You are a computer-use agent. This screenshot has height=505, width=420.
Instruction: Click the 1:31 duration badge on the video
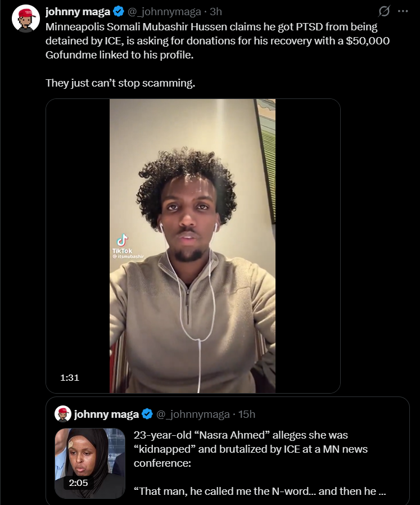[x=70, y=377]
